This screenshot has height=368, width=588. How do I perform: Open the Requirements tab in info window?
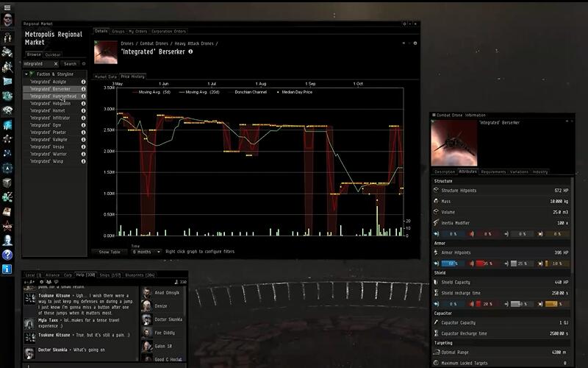pyautogui.click(x=493, y=172)
